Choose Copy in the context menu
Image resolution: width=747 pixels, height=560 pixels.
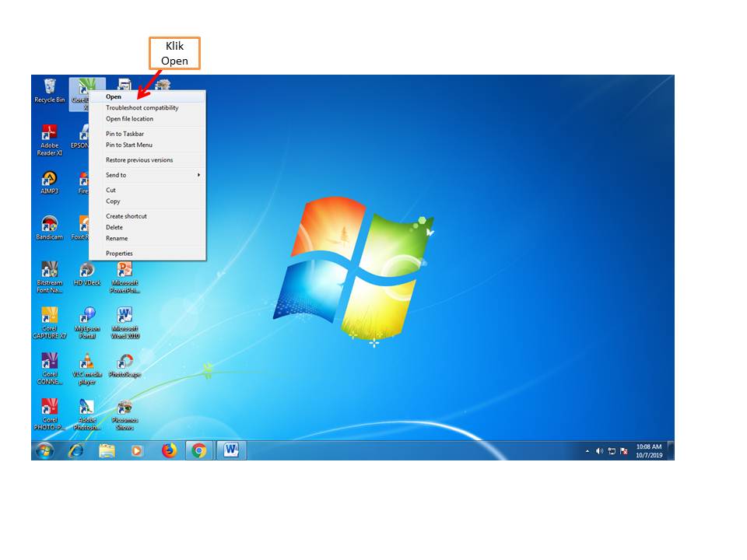(x=148, y=201)
